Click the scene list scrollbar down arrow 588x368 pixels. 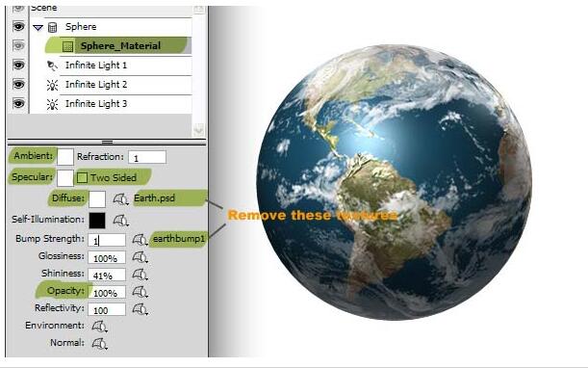(198, 130)
